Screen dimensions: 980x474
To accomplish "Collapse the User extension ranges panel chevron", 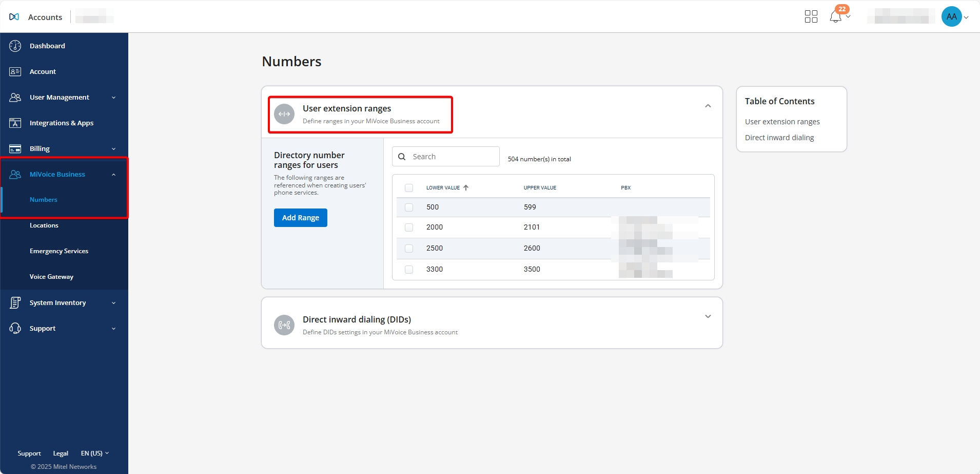I will point(708,106).
